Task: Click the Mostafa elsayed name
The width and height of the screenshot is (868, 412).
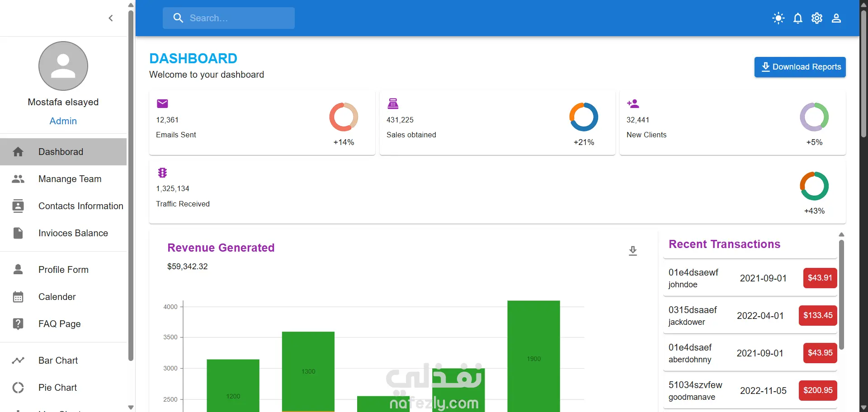Action: tap(63, 102)
